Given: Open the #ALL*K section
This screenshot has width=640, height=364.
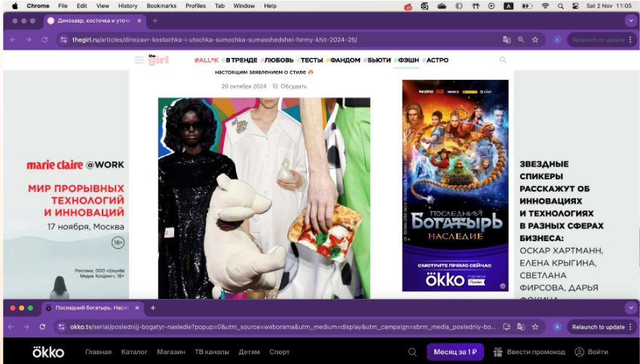Looking at the screenshot, I should tap(206, 60).
